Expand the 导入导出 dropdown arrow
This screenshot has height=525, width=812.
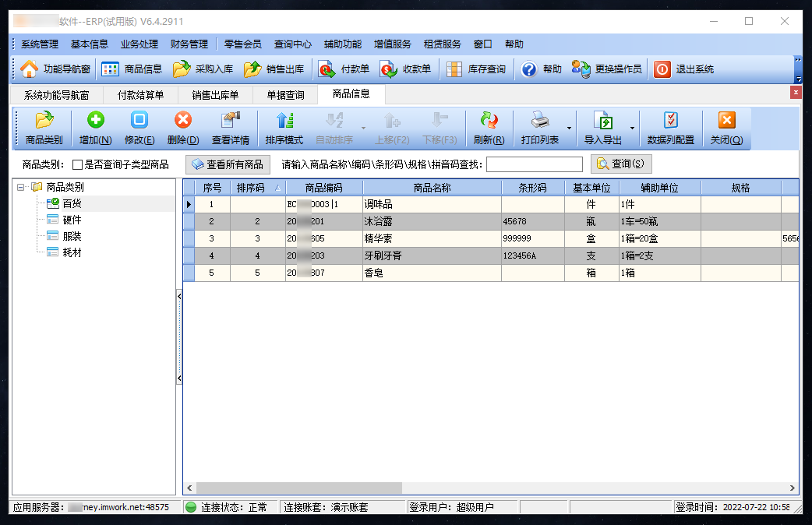[x=632, y=128]
